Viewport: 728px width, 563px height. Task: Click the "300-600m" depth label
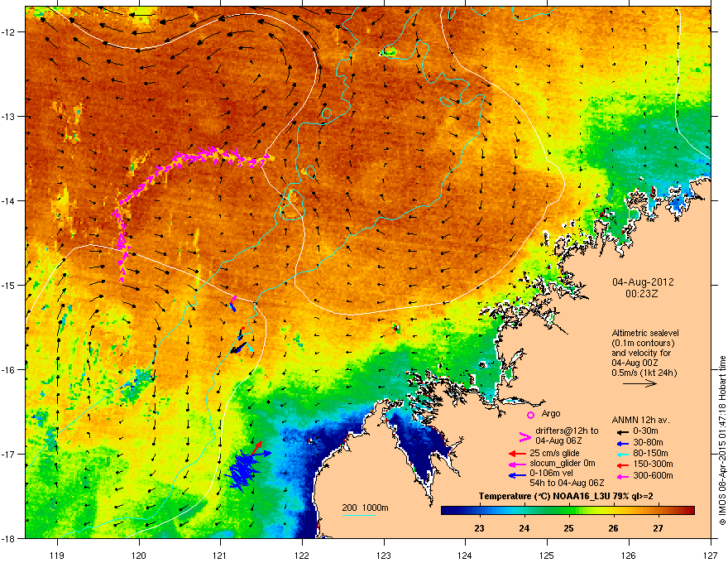tap(653, 476)
